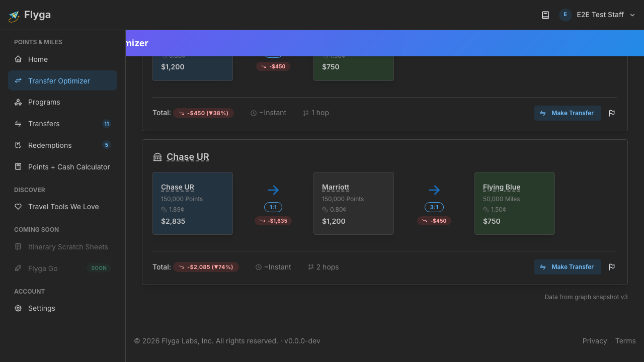
Task: Click the total -$450 (▼38%) badge
Action: (204, 113)
